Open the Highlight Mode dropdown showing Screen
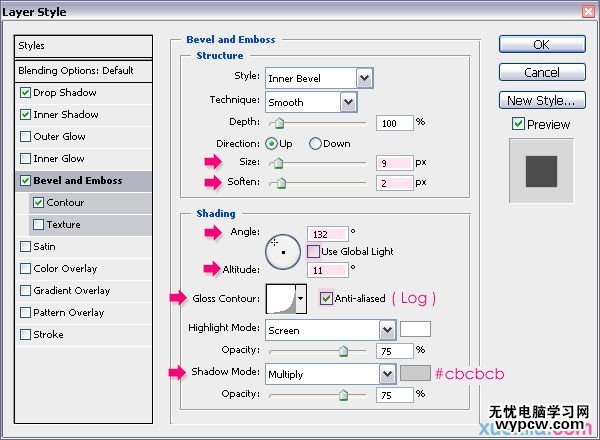The height and width of the screenshot is (440, 600). pos(330,330)
